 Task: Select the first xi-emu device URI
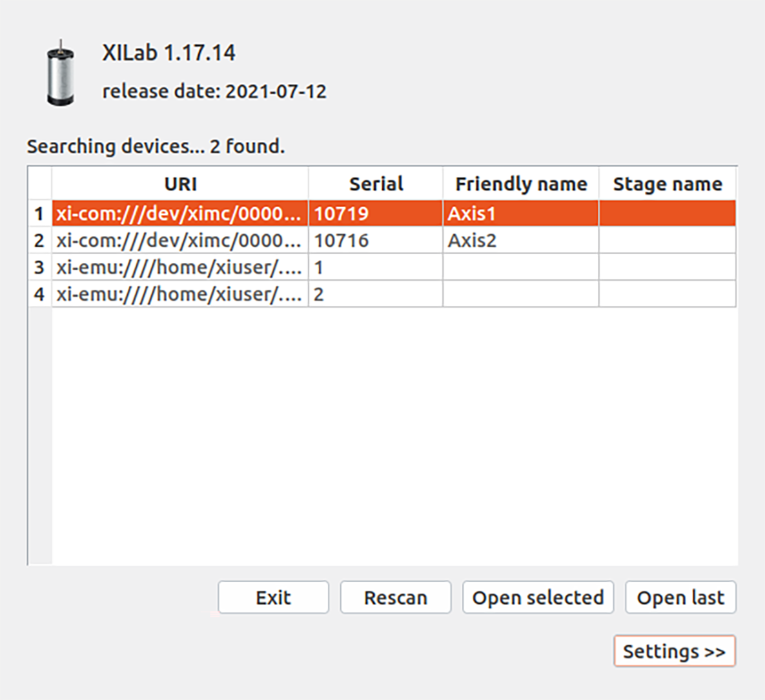pyautogui.click(x=179, y=267)
